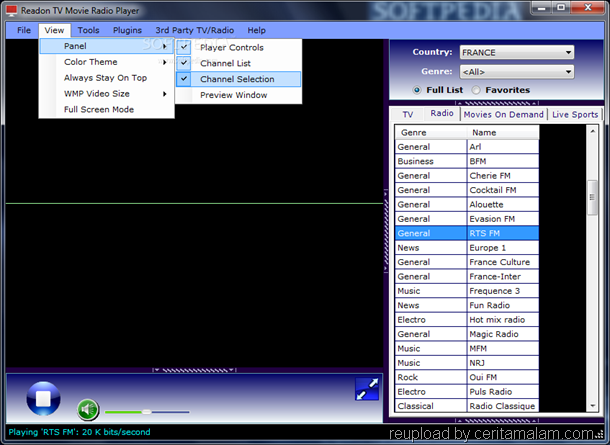Collapse player controls panel via bottom splitter grip
Viewport: 610px width, 445px height.
click(194, 370)
